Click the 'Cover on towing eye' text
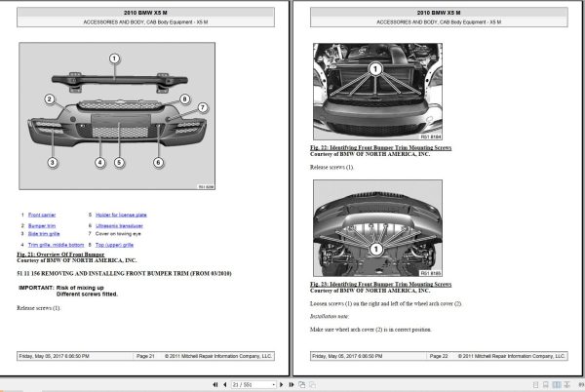The width and height of the screenshot is (585, 392). point(118,234)
